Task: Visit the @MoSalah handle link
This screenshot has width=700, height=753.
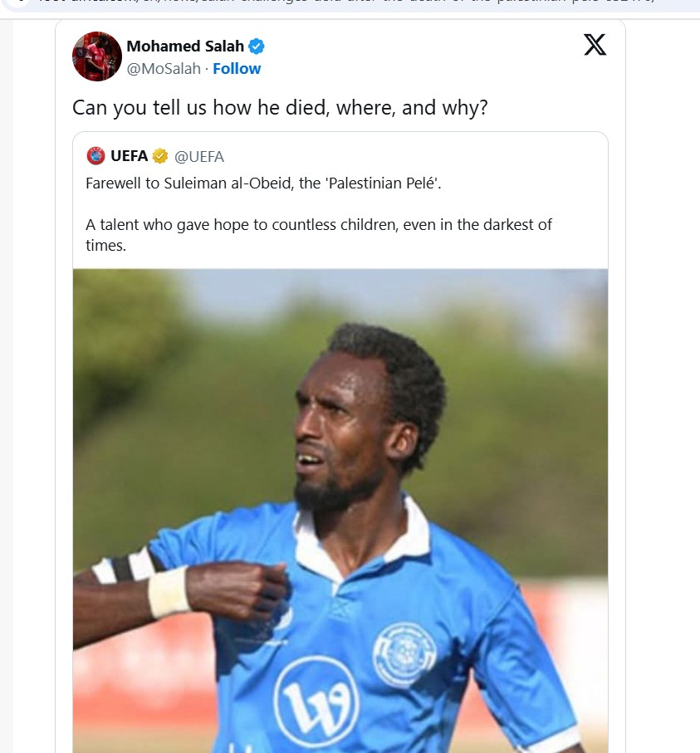Action: coord(164,69)
